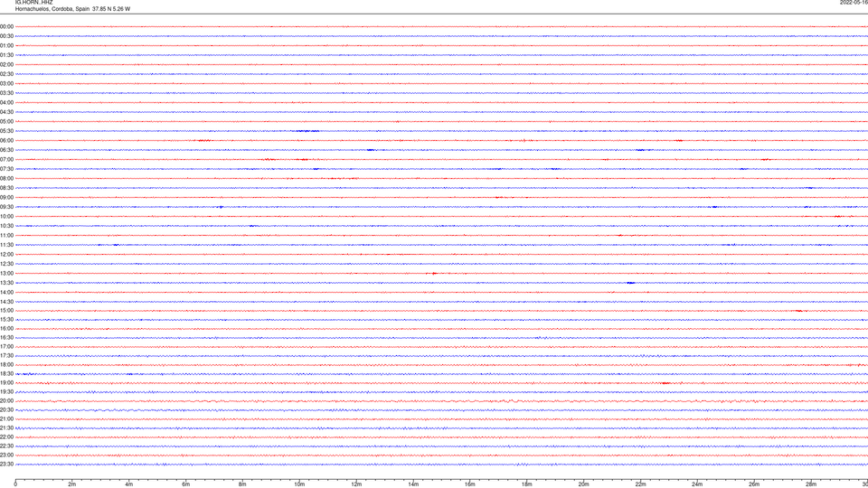Select the 07:30 trace time label
This screenshot has height=488, width=868.
pyautogui.click(x=6, y=169)
